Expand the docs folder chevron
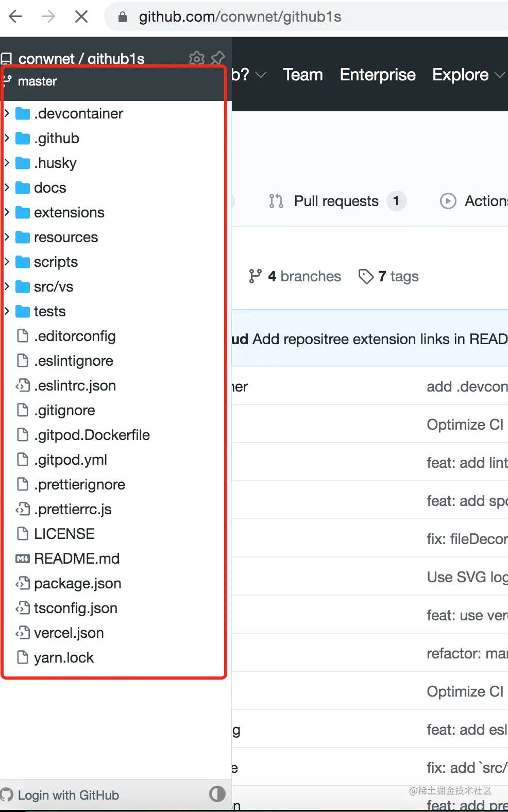508x812 pixels. (7, 188)
